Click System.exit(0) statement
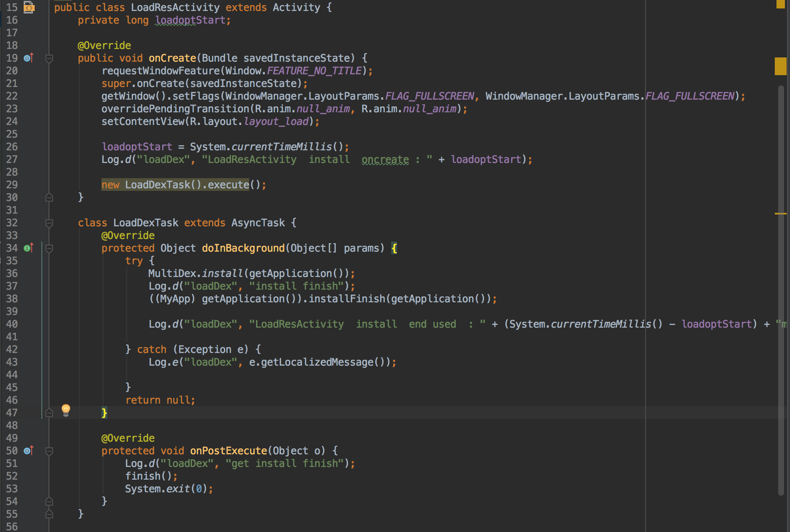 (x=169, y=489)
